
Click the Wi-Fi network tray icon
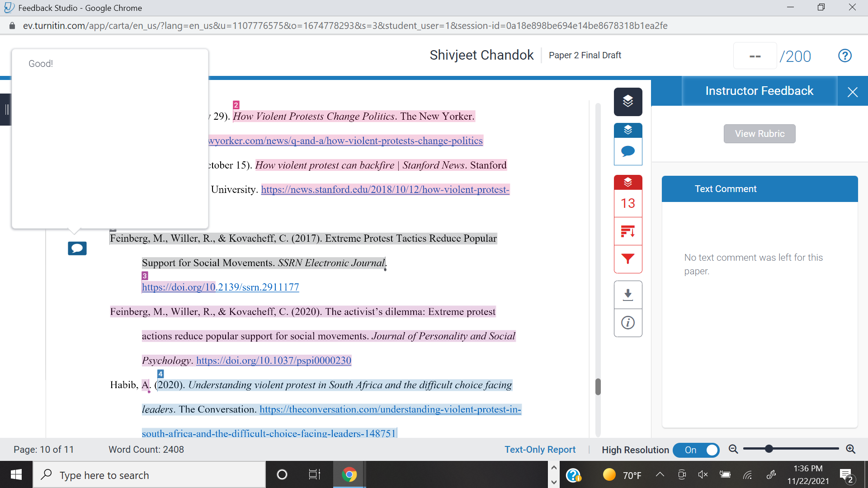(748, 474)
